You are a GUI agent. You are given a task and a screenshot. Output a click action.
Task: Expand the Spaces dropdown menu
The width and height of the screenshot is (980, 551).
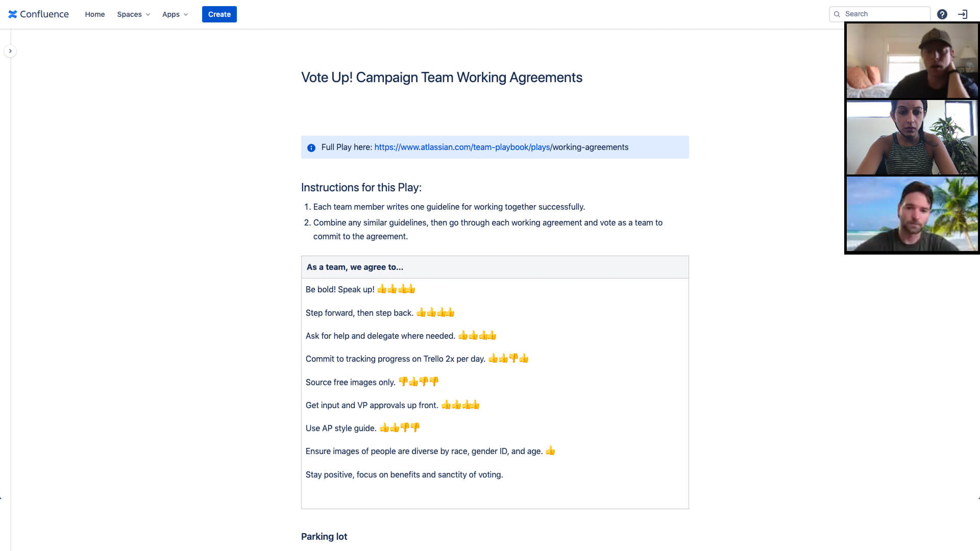click(x=134, y=14)
